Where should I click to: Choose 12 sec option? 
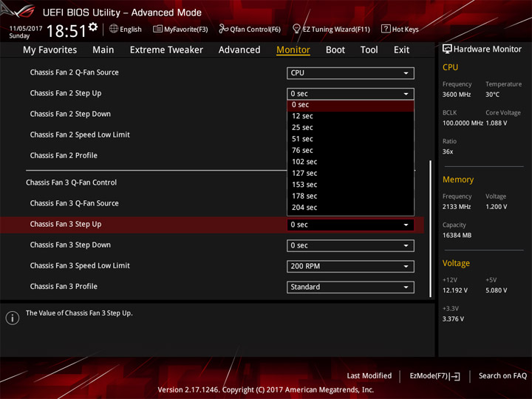pos(350,116)
